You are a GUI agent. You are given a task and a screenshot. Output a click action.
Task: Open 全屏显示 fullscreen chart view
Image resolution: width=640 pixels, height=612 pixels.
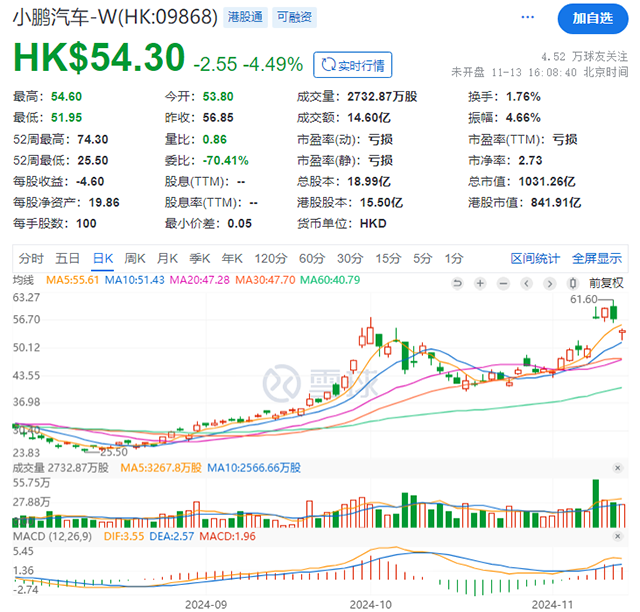pyautogui.click(x=597, y=258)
